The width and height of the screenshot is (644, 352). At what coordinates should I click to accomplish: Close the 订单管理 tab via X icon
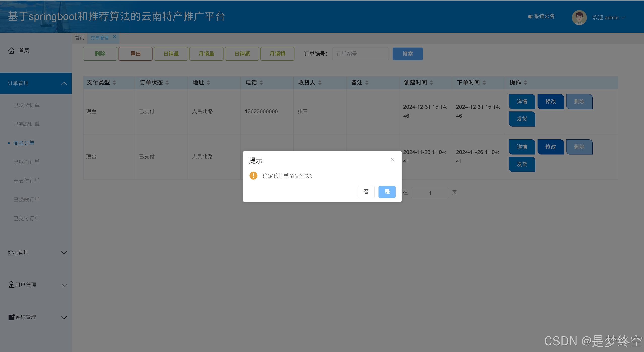click(x=115, y=36)
